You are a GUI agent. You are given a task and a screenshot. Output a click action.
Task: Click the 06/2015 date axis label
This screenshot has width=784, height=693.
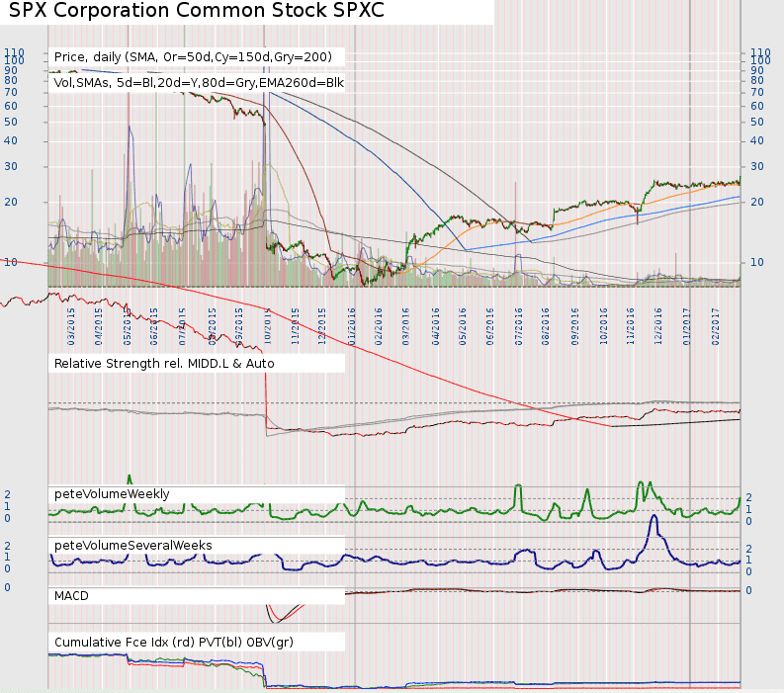(x=154, y=326)
